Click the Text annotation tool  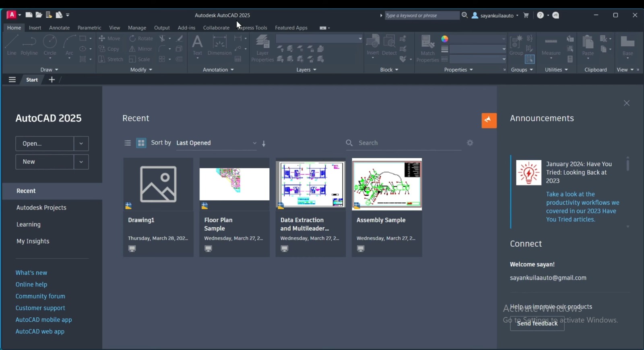pos(197,45)
